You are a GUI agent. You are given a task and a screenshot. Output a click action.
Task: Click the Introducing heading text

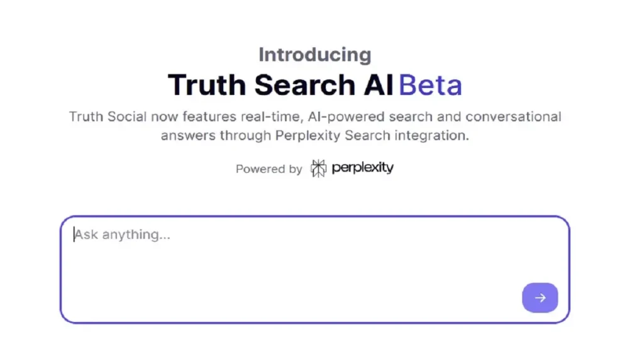click(x=314, y=55)
